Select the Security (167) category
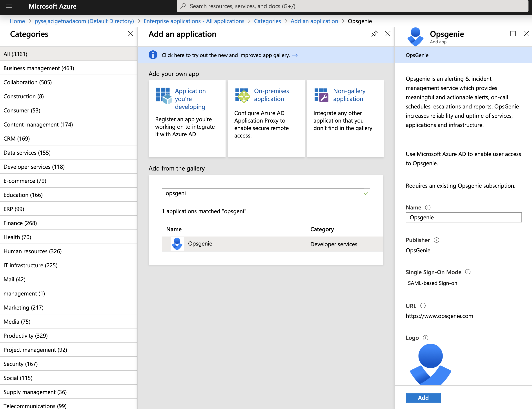 (21, 364)
